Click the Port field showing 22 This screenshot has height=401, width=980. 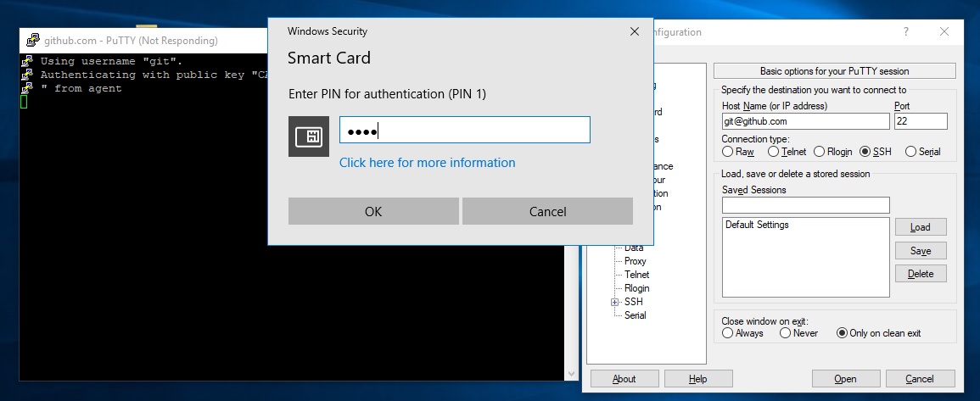pyautogui.click(x=921, y=121)
